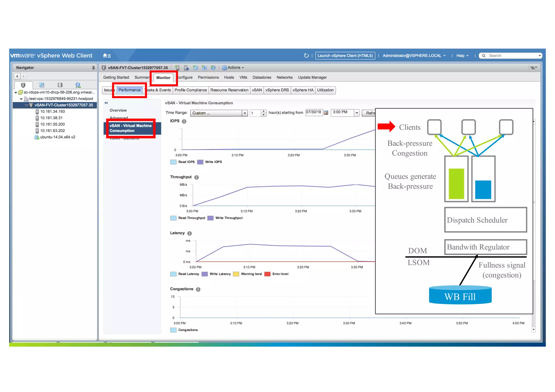Switch to Storage inventory view
This screenshot has width=555, height=392.
60,85
